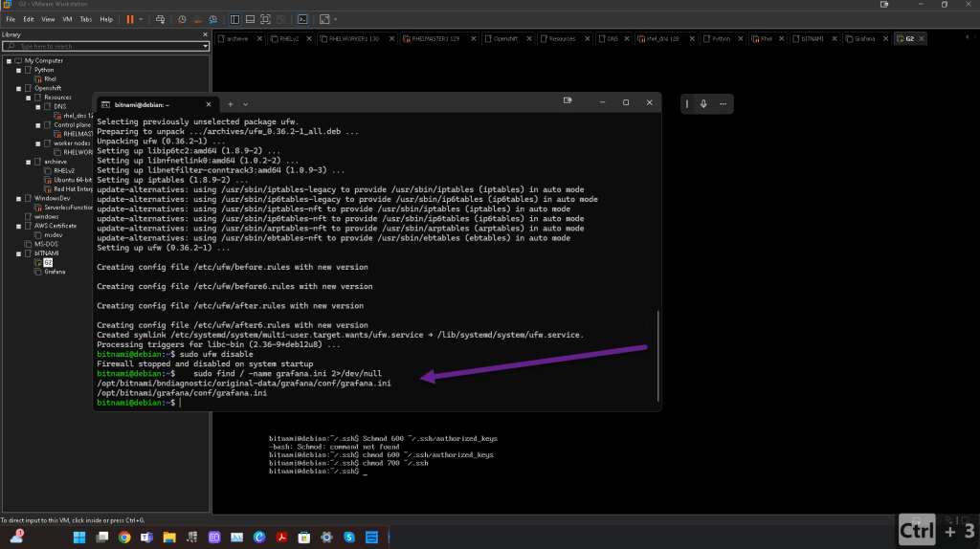Open File Explorer from taskbar

click(169, 538)
